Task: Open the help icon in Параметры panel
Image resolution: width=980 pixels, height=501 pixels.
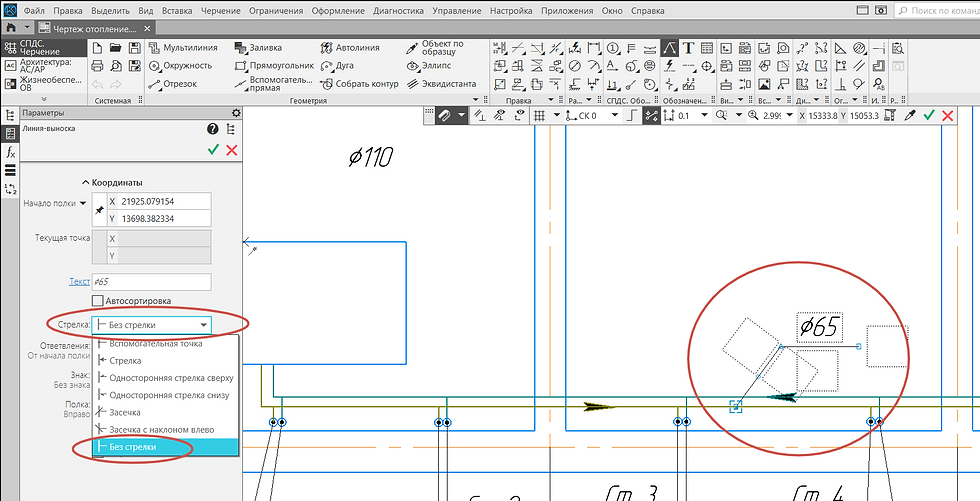Action: [x=212, y=129]
